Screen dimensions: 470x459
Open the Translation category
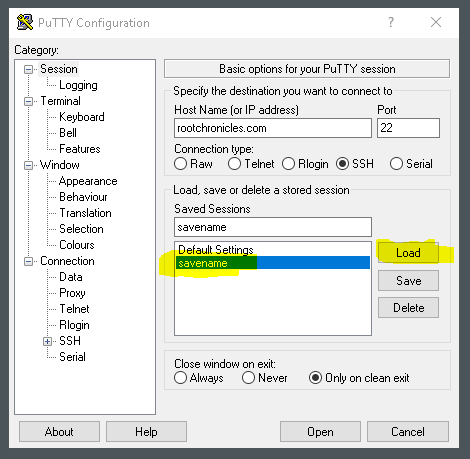pos(85,213)
